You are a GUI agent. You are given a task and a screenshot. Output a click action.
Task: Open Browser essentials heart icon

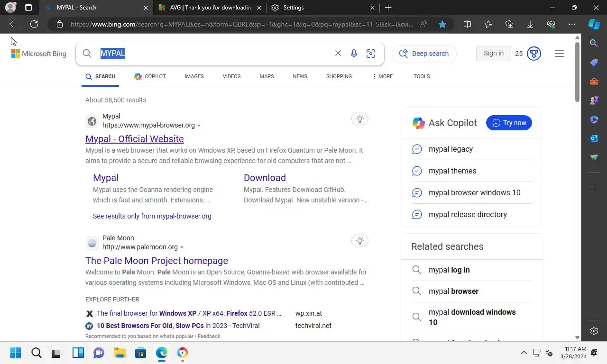click(551, 24)
